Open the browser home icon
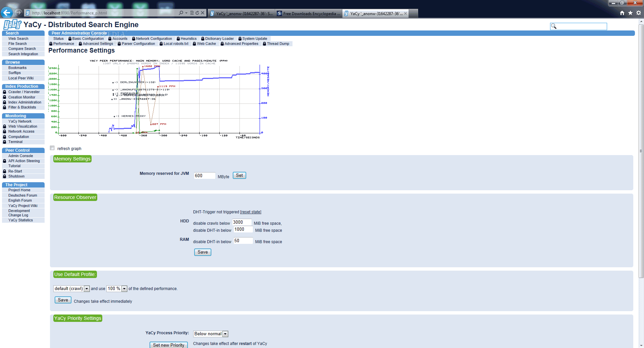The width and height of the screenshot is (644, 348). coord(622,13)
